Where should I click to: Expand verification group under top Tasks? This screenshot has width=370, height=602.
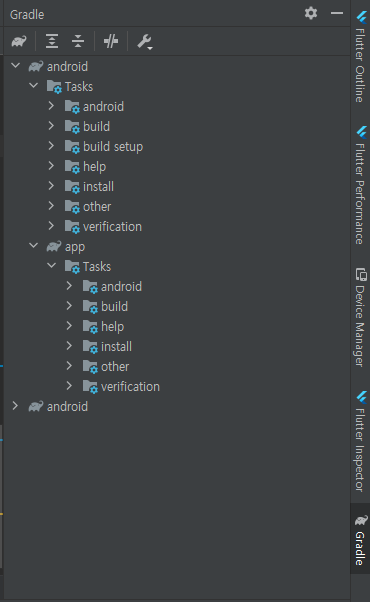(51, 226)
